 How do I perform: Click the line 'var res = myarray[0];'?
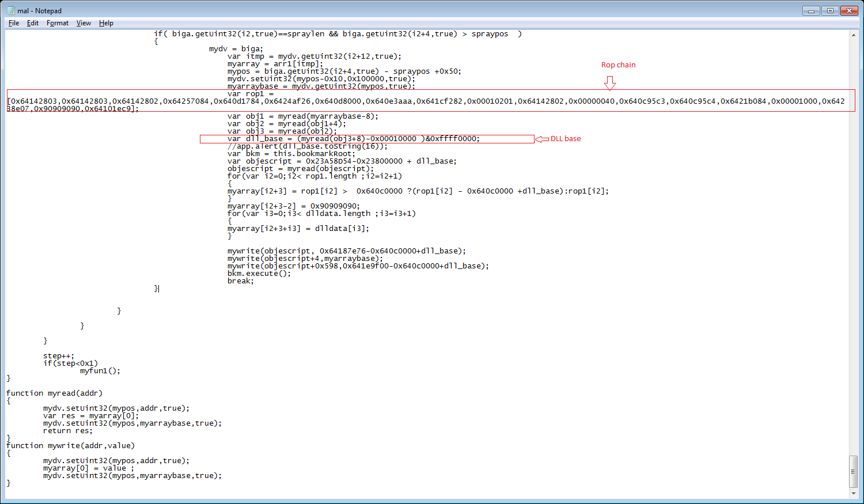(91, 416)
